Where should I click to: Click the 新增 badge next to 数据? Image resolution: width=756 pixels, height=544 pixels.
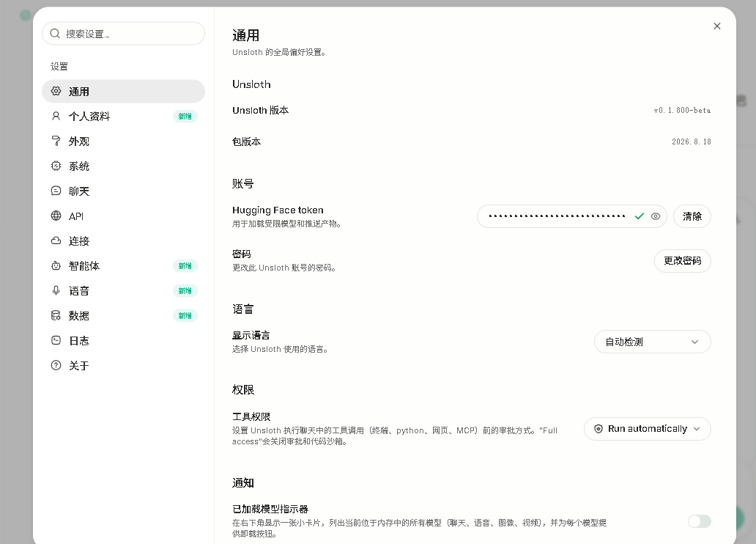185,316
